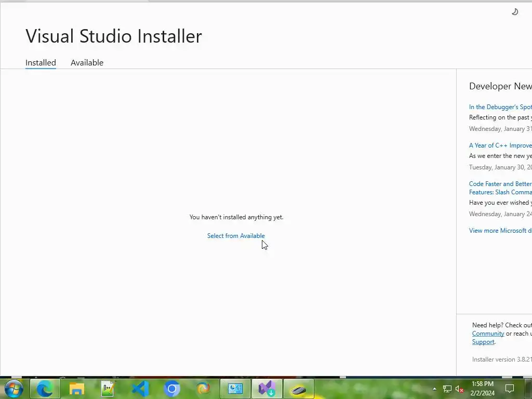Click the Select from Available link
532x399 pixels.
[236, 236]
